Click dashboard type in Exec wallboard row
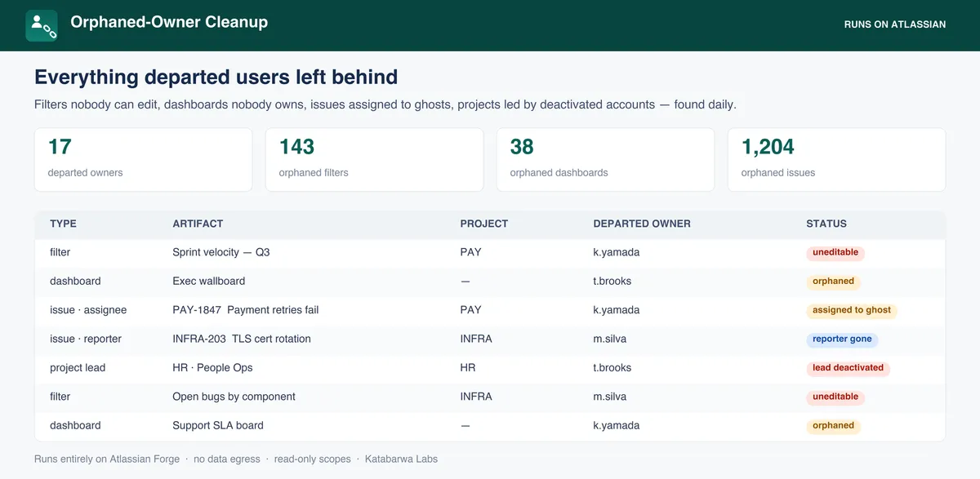Screen dimensions: 980x479 [x=75, y=281]
